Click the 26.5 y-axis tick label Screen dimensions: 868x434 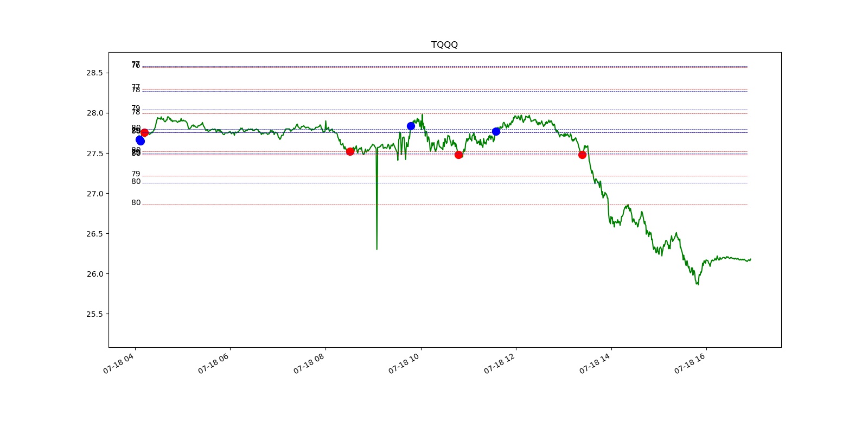(94, 234)
